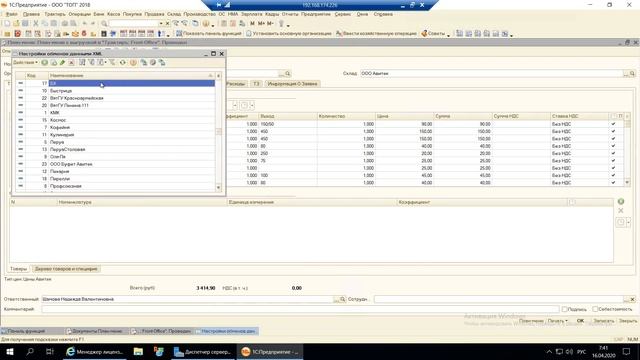Click the taskbar Search magnifier
Viewport: 640px width, 360px height.
click(30, 351)
